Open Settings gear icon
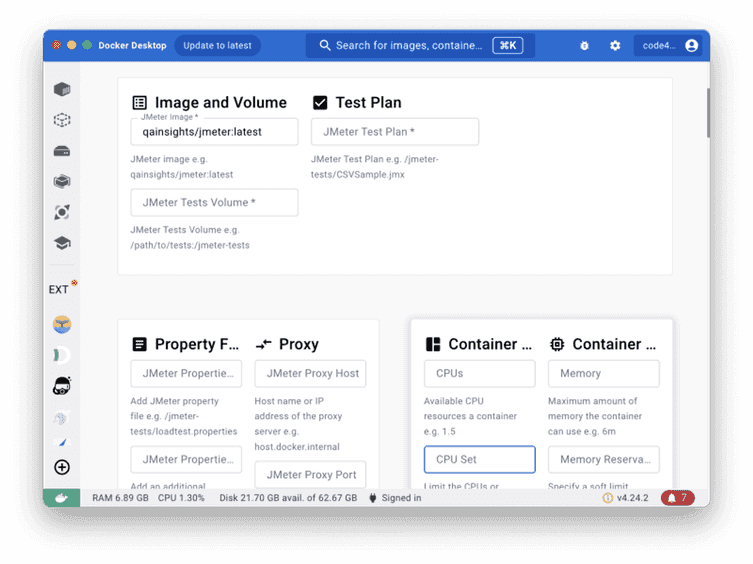The image size is (753, 564). pos(615,46)
